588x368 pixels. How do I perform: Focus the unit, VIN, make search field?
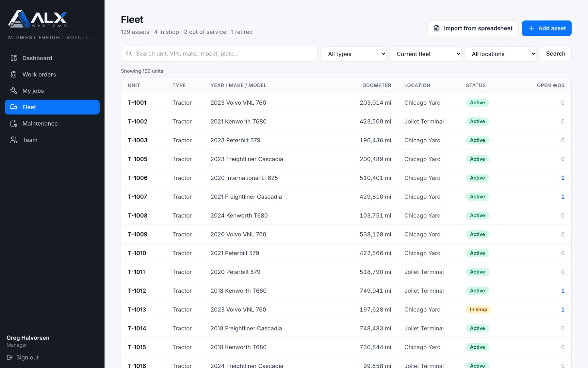click(x=219, y=54)
